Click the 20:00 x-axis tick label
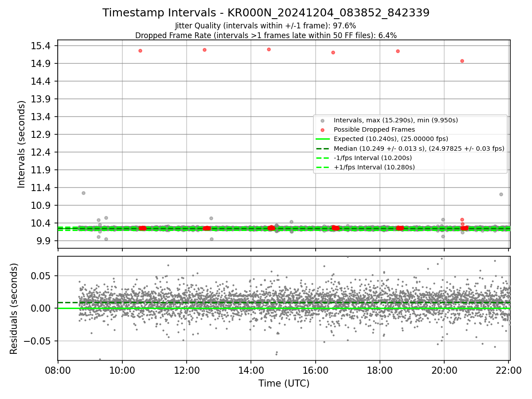Image resolution: width=532 pixels, height=399 pixels. coord(444,370)
